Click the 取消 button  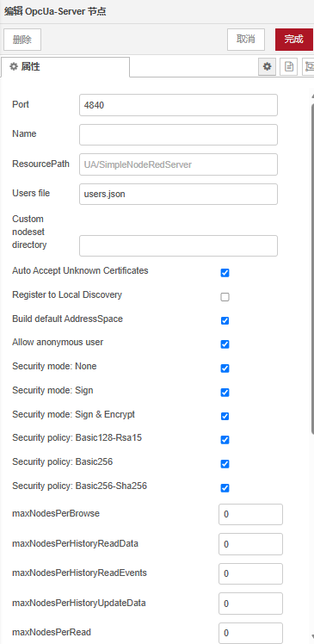246,40
